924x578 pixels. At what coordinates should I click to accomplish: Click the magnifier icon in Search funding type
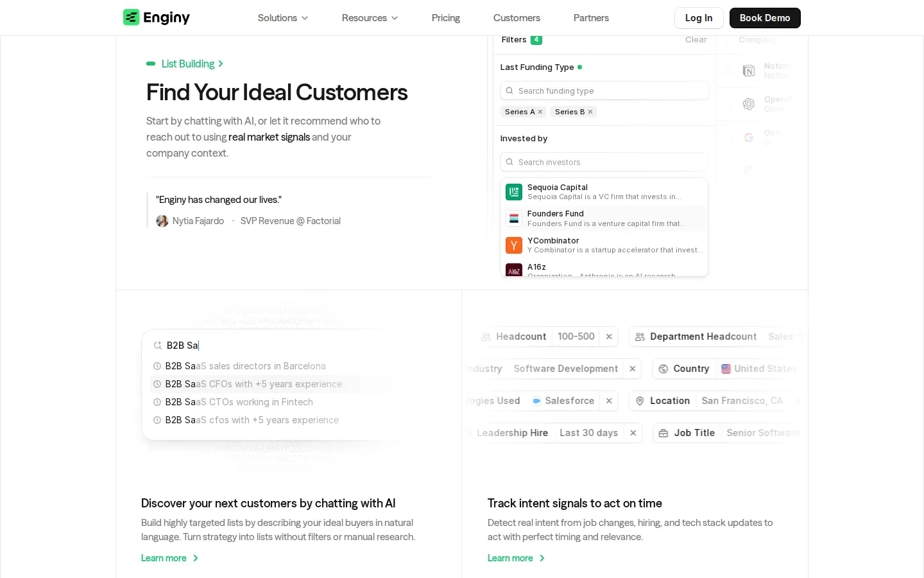[509, 91]
